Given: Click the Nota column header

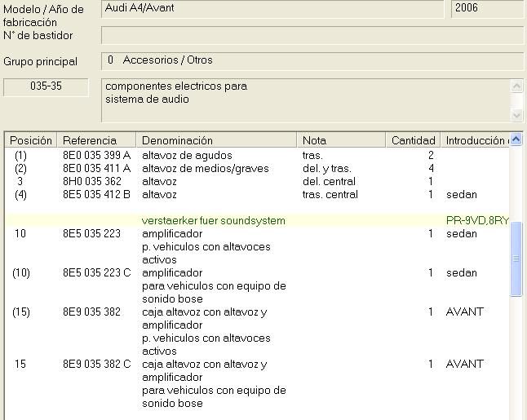Looking at the screenshot, I should (314, 140).
